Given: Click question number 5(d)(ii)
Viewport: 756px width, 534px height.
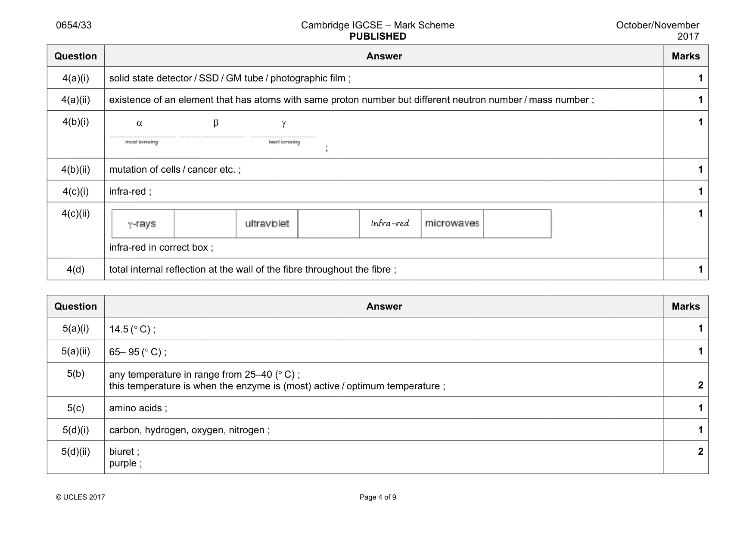Looking at the screenshot, I should coord(76,452).
